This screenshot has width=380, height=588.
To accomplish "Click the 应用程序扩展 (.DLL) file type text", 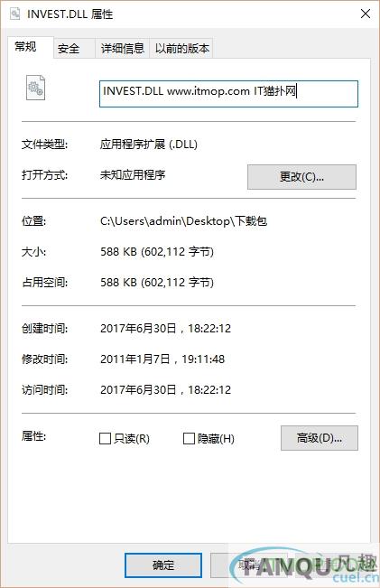I will tap(149, 145).
